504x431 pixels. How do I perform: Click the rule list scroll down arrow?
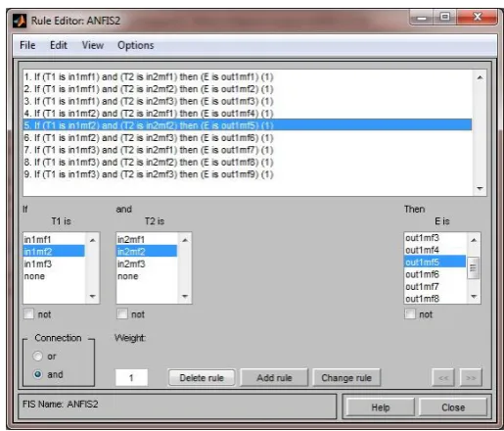pyautogui.click(x=480, y=188)
